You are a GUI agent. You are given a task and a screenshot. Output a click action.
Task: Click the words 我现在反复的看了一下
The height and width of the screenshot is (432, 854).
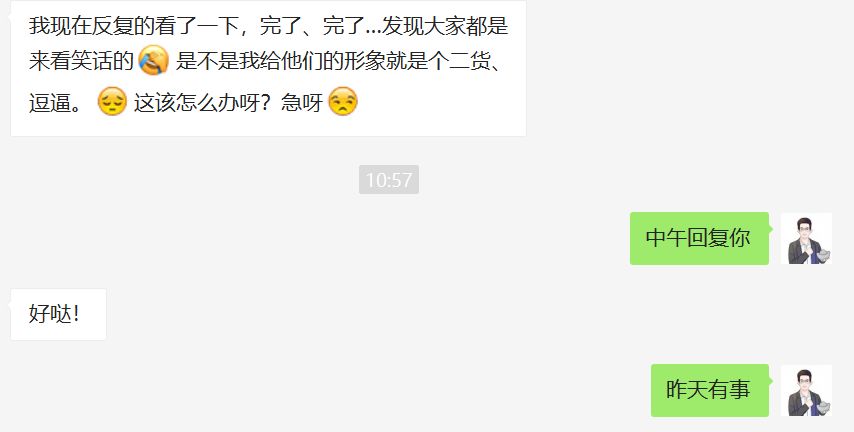click(x=133, y=26)
